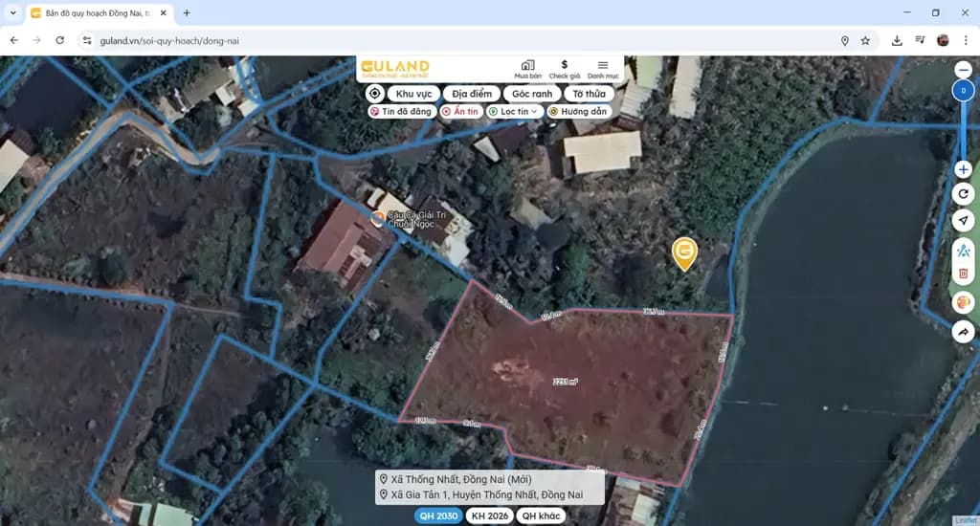Activate the compass measurement tool
Screen dimensions: 980x526
963,251
